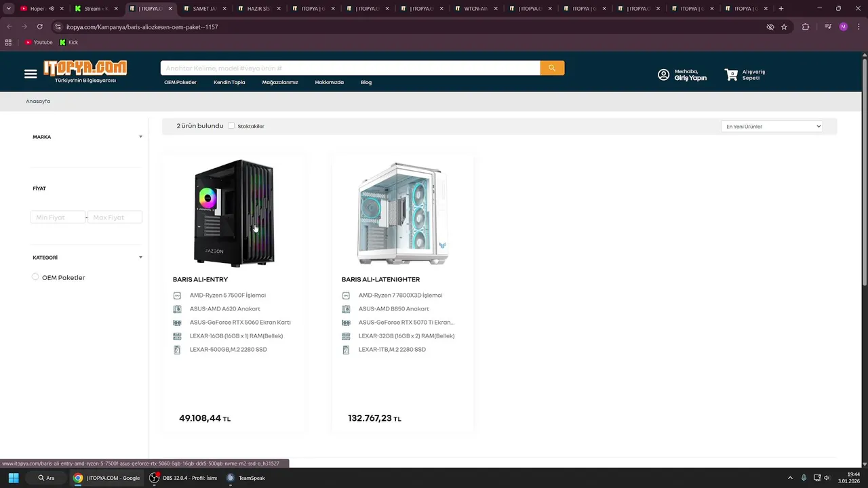This screenshot has height=488, width=868.
Task: Click the white BARIS ALI-LATENIGHTER case image
Action: click(402, 213)
